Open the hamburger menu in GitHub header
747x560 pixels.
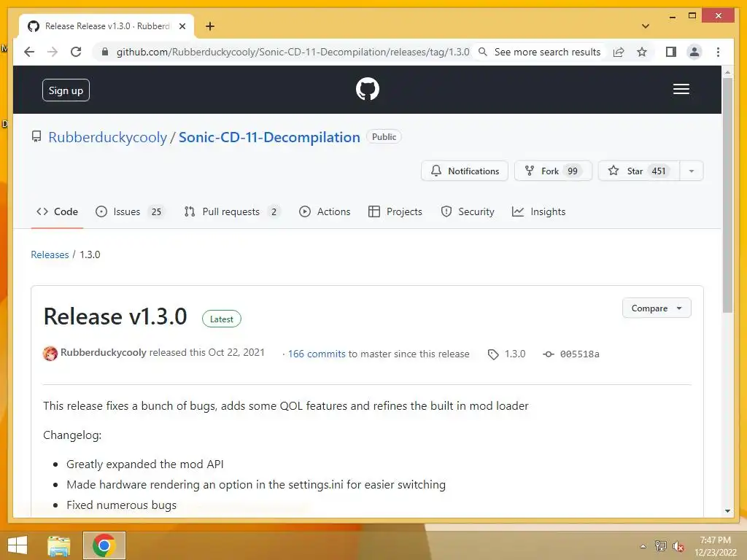(681, 89)
